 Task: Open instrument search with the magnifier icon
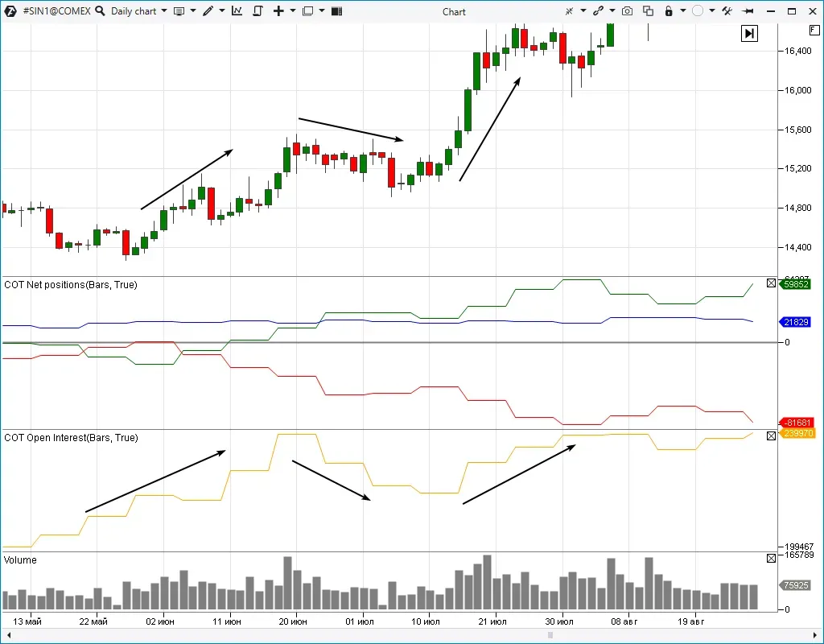[x=100, y=11]
